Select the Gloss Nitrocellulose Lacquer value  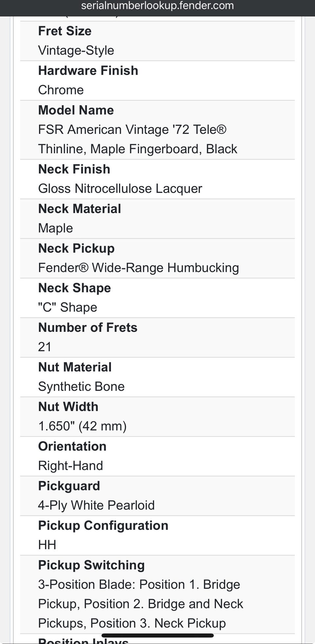120,189
